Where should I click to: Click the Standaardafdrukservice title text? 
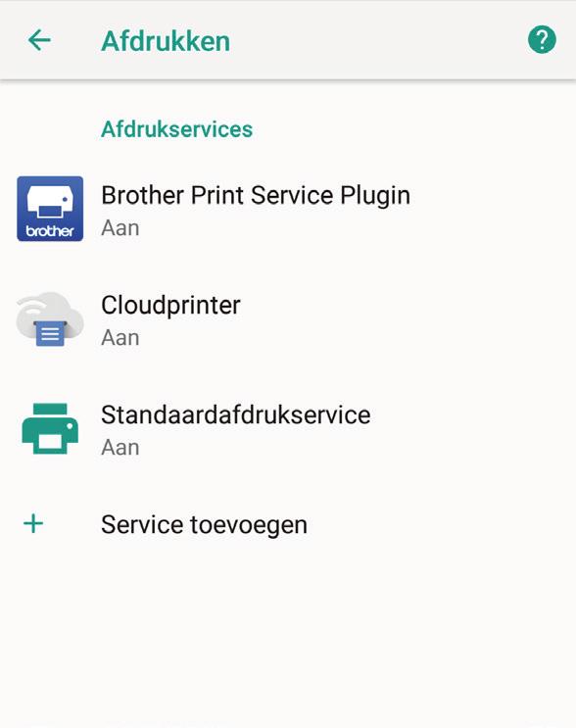click(236, 414)
